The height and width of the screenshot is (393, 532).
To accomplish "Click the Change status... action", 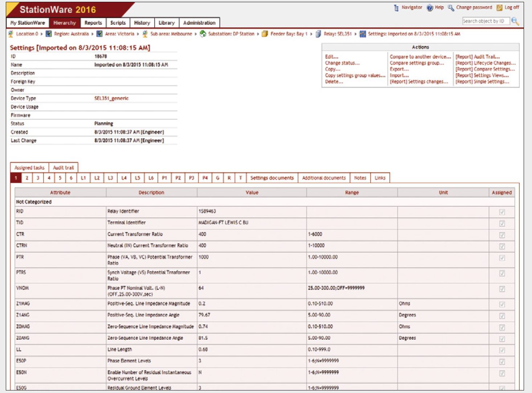I will [x=342, y=63].
